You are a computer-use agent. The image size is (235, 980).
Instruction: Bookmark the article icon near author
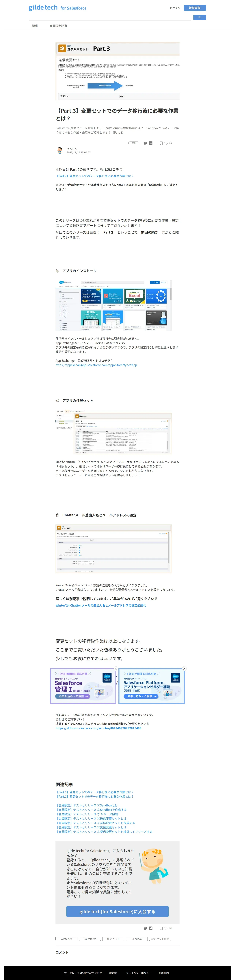click(161, 143)
